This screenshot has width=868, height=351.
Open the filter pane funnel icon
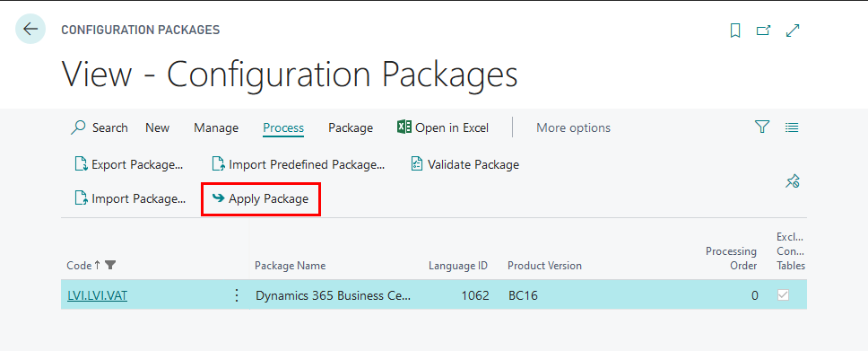(762, 127)
